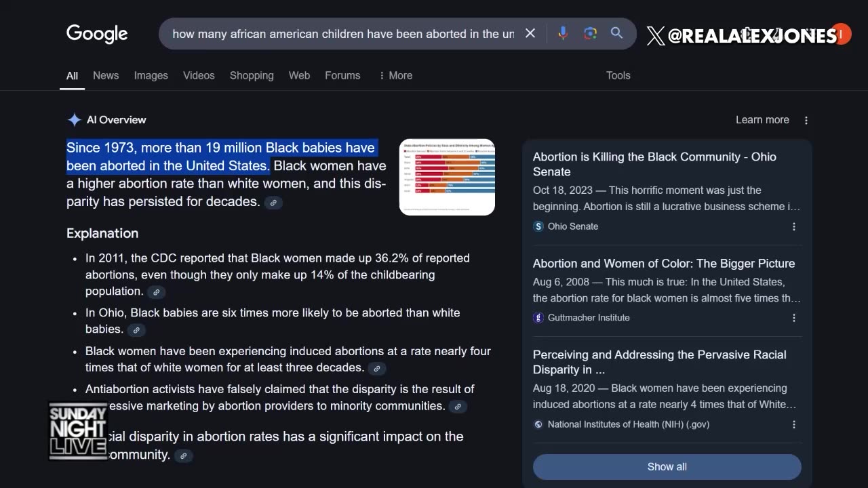Open the search Tools options
This screenshot has height=488, width=868.
click(x=618, y=75)
